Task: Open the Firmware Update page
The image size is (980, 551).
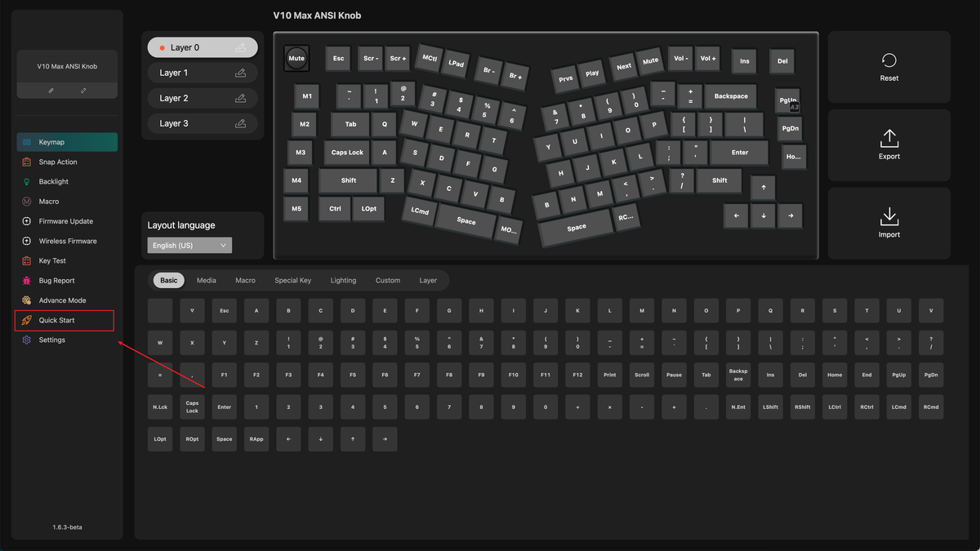Action: pos(65,221)
